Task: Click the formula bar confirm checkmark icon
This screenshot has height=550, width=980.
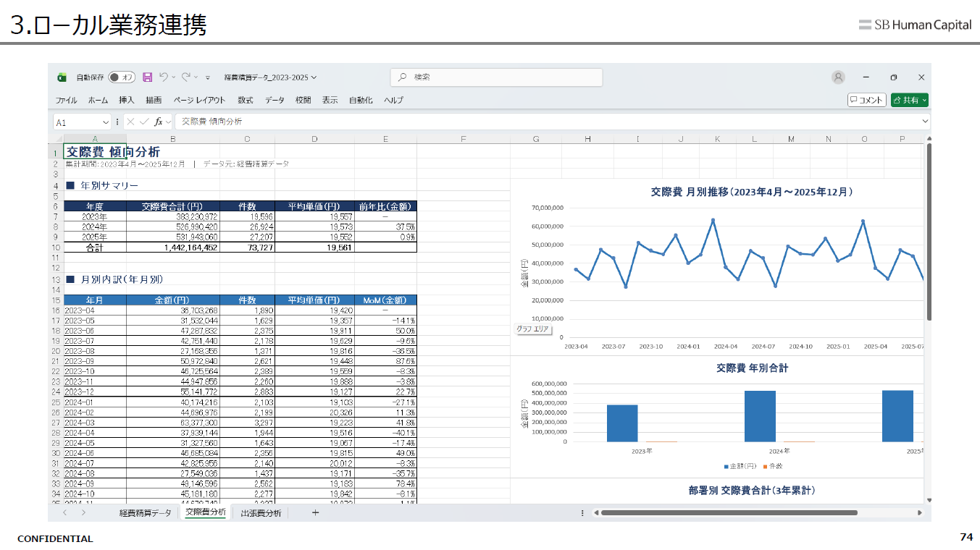Action: click(x=144, y=122)
